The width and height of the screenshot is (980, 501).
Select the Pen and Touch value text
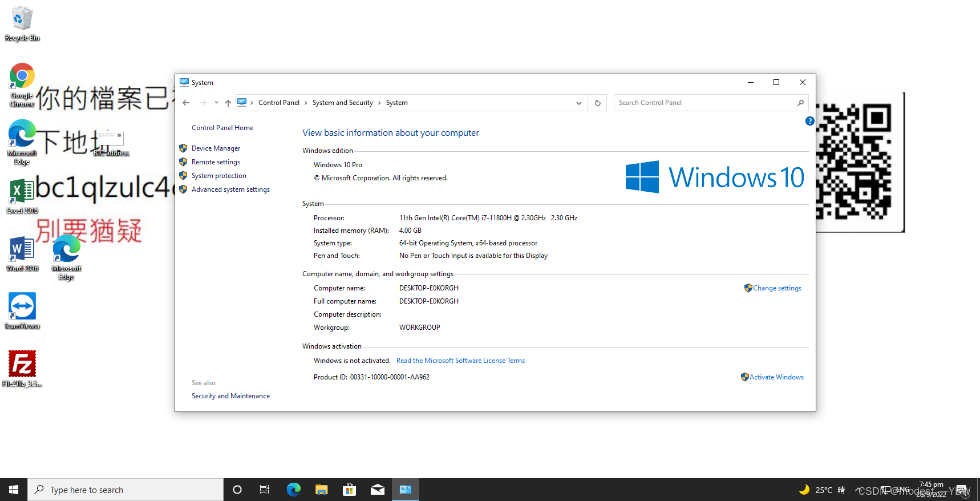(473, 256)
